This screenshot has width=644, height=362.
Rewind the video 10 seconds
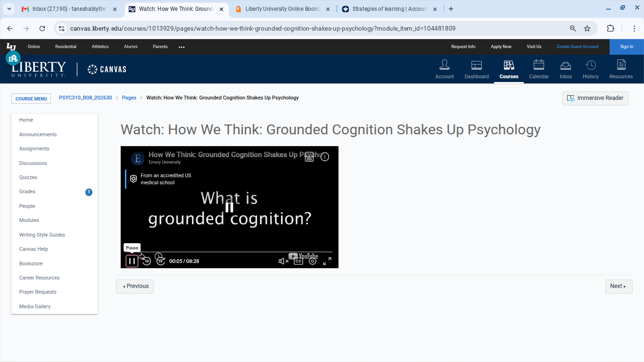pyautogui.click(x=146, y=261)
